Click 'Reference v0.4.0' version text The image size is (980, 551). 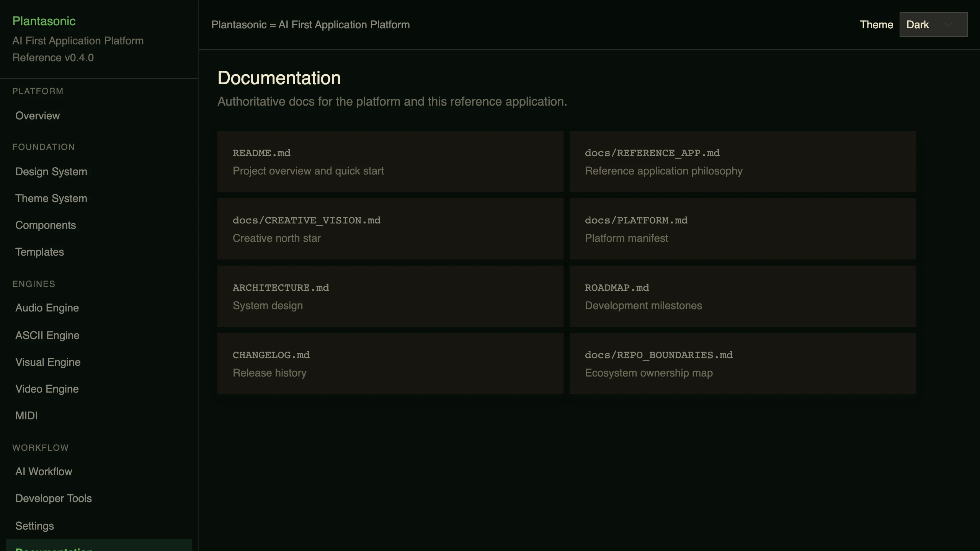[x=53, y=58]
